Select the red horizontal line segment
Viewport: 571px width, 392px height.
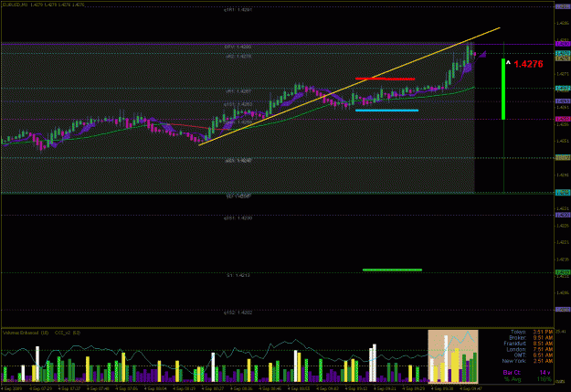click(385, 79)
